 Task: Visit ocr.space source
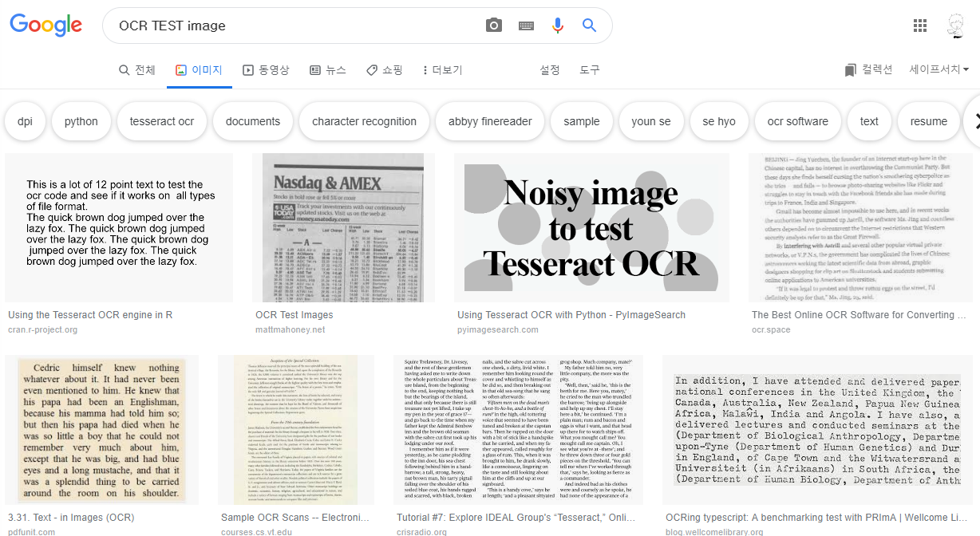770,329
